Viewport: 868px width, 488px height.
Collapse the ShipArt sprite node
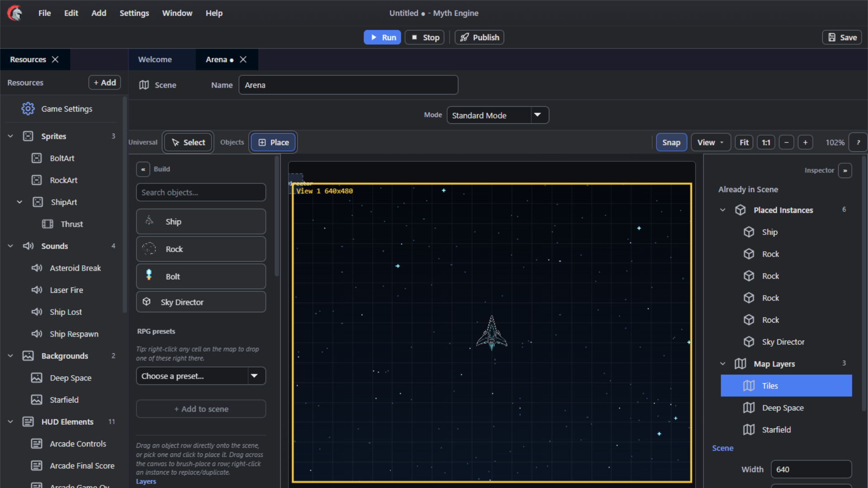click(19, 202)
